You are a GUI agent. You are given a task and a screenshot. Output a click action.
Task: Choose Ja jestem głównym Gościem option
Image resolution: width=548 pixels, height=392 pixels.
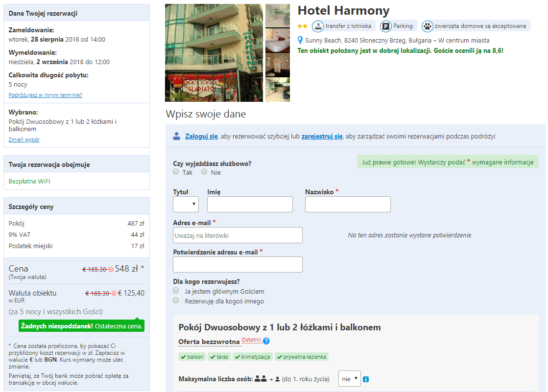(176, 291)
